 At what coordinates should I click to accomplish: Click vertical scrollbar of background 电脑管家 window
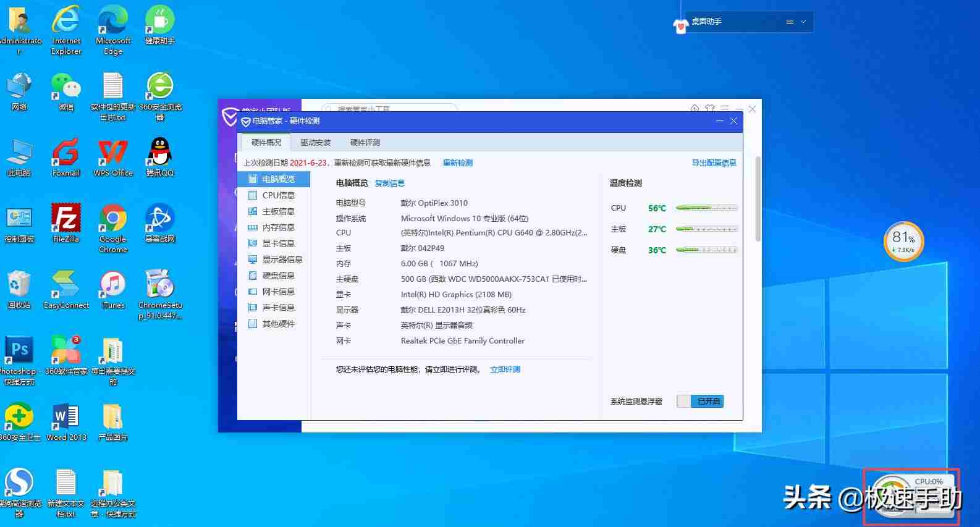click(x=758, y=198)
